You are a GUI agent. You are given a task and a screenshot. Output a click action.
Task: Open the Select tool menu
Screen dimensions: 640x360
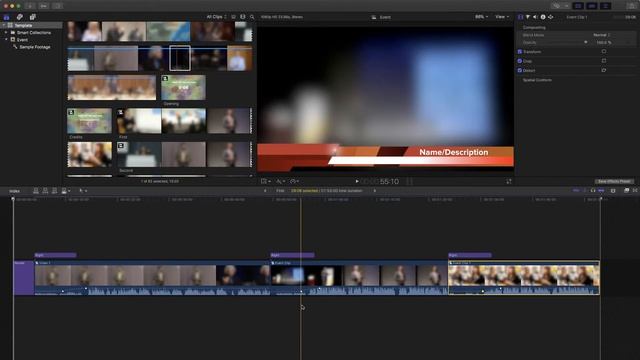coord(83,191)
